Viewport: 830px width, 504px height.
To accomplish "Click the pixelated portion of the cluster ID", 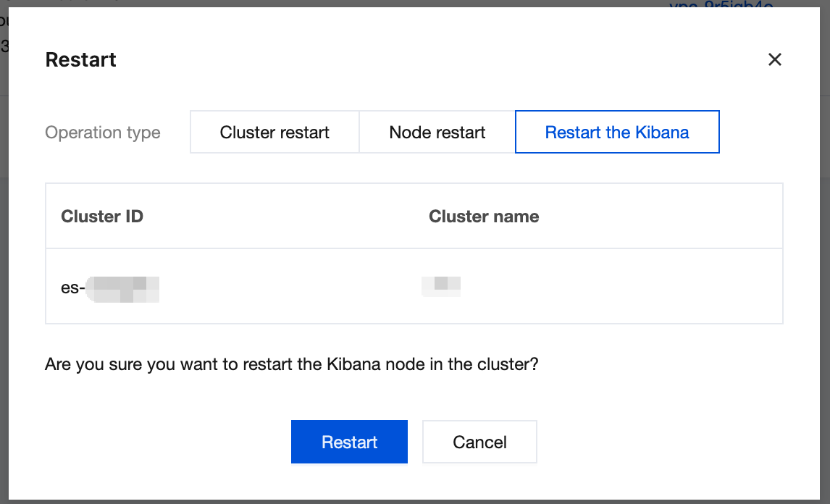I will pos(122,288).
